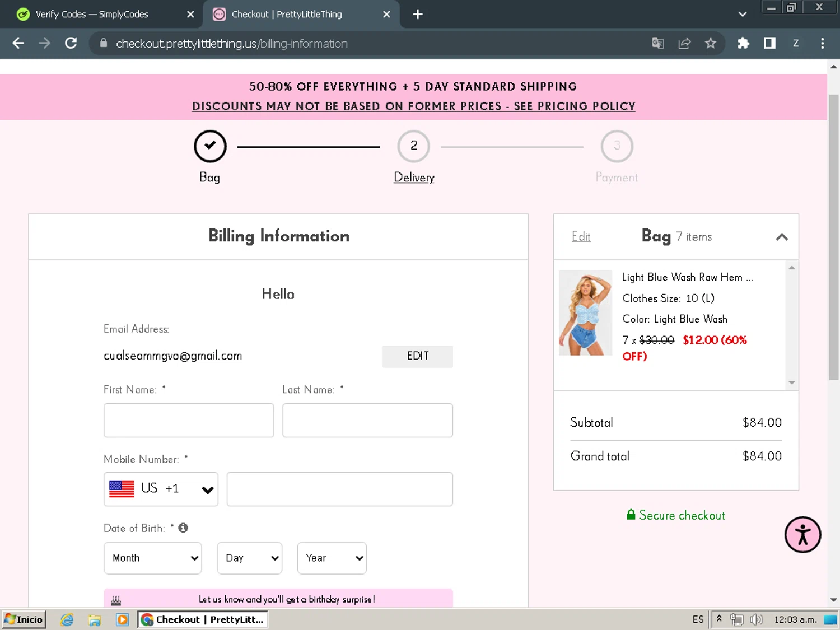The image size is (840, 630).
Task: Open the tab search chevron
Action: click(743, 15)
